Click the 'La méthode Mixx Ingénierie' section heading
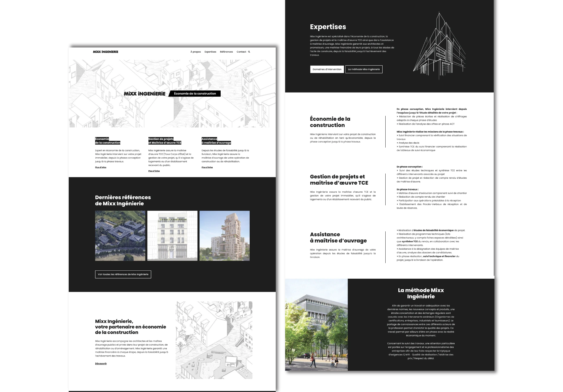This screenshot has width=563, height=392. coord(421,293)
